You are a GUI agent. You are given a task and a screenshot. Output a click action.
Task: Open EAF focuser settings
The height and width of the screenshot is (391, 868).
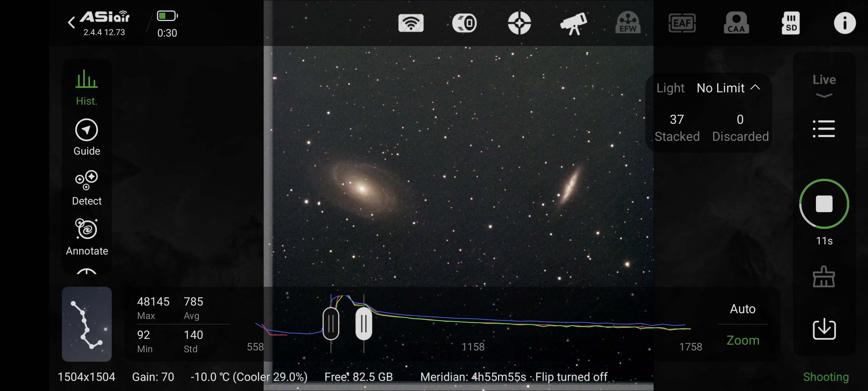682,23
